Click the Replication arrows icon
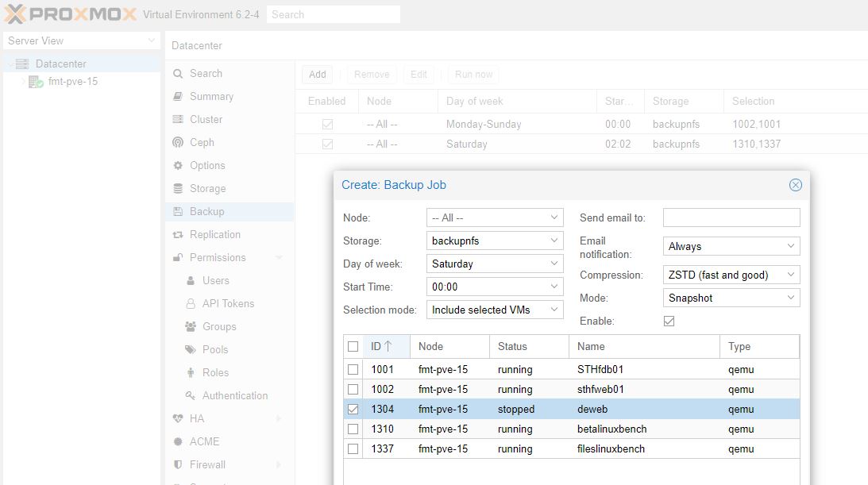868x485 pixels. coord(178,235)
